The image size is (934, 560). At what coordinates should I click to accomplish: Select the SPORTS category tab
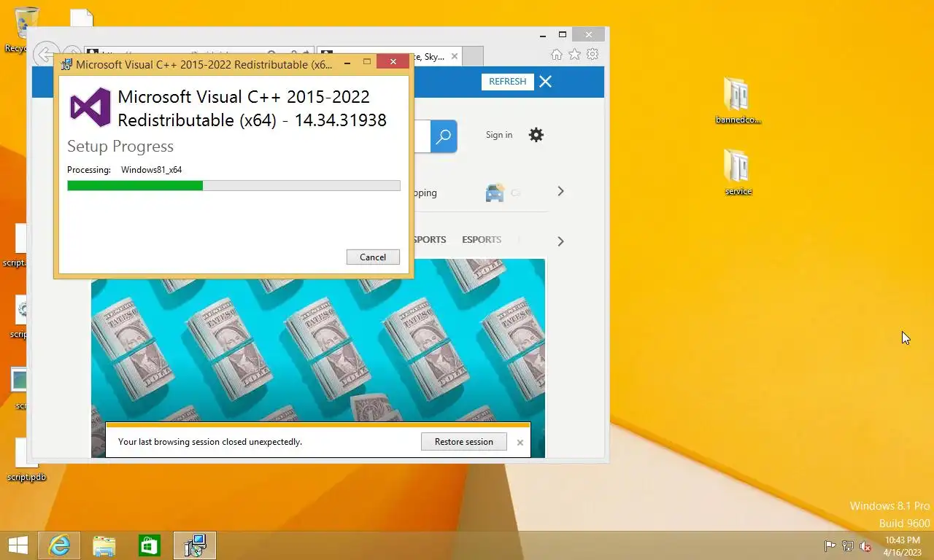pos(430,239)
